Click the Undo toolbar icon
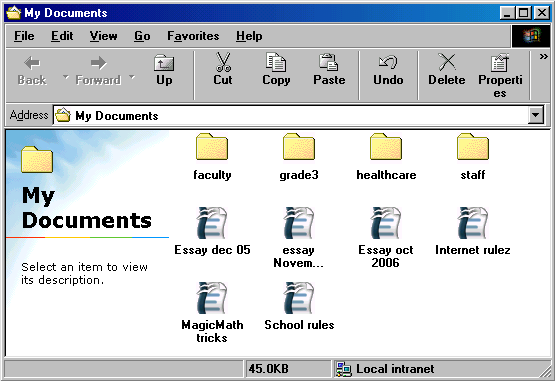This screenshot has height=381, width=555. (x=388, y=62)
